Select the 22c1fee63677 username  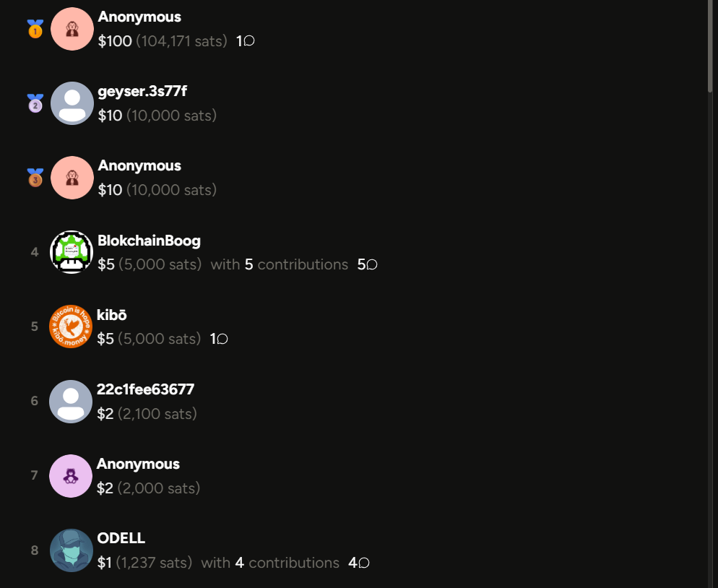tap(146, 389)
